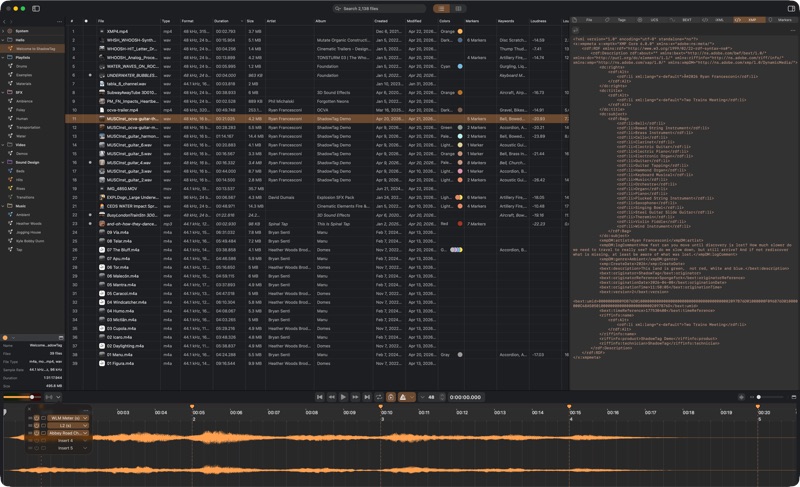This screenshot has height=487, width=800.
Task: Expand the System sidebar group
Action: pos(3,31)
